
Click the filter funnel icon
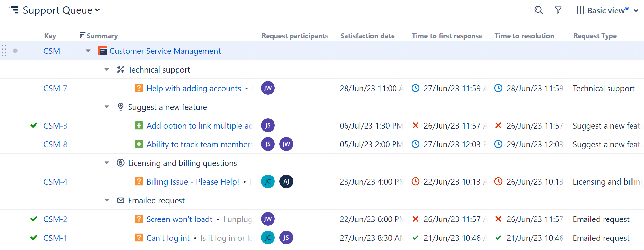[x=558, y=10]
